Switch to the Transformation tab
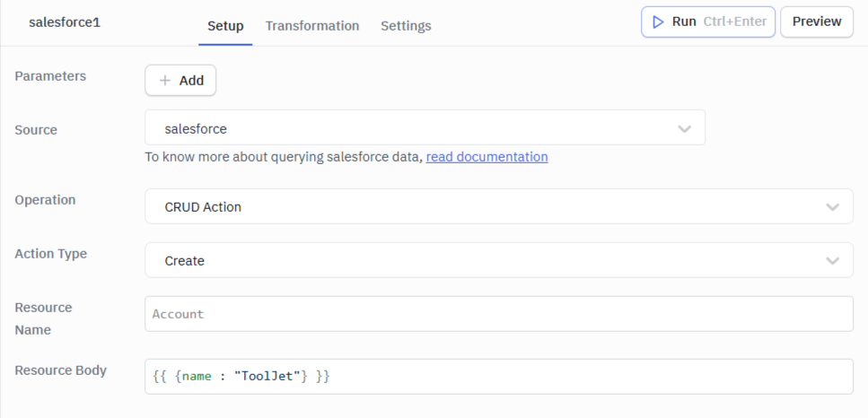The width and height of the screenshot is (868, 418). point(312,26)
